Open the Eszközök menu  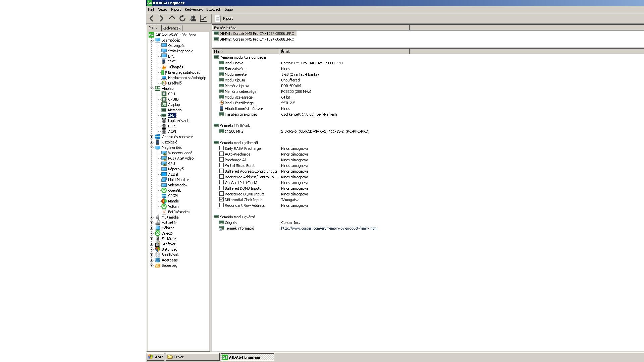click(213, 9)
